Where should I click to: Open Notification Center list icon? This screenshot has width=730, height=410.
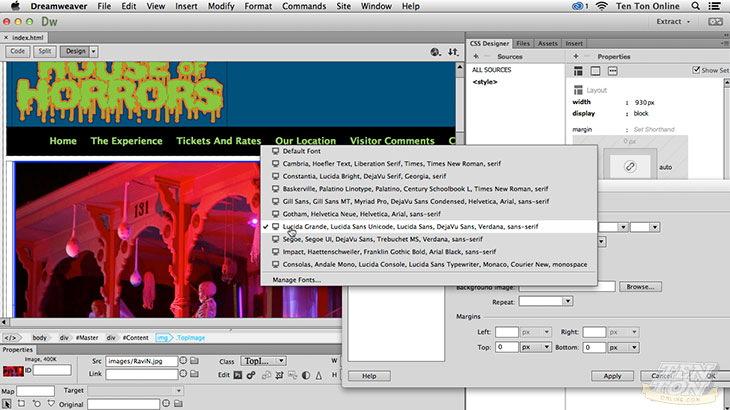(715, 6)
